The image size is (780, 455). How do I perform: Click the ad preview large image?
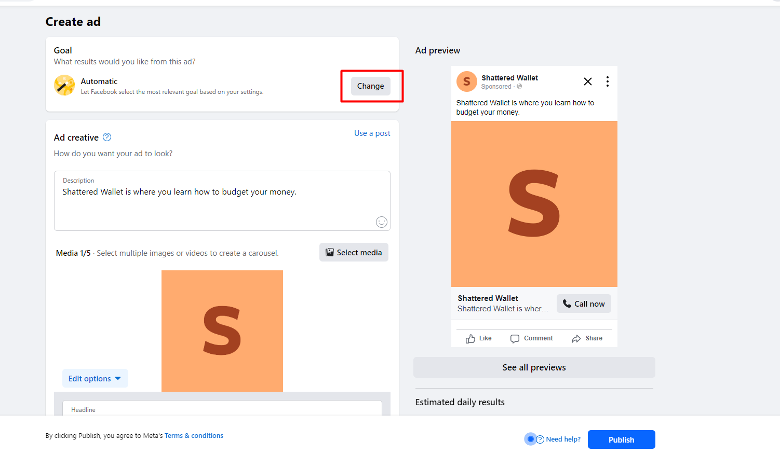point(534,204)
